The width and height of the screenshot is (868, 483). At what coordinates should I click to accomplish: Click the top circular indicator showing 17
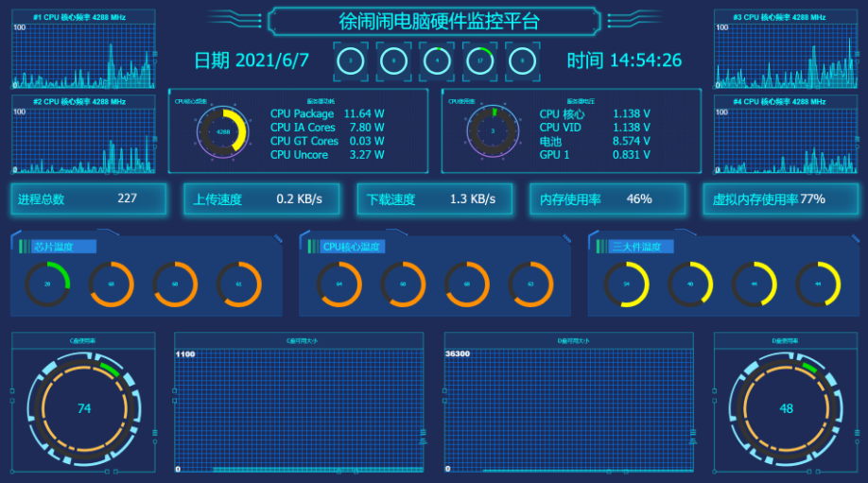coord(480,60)
